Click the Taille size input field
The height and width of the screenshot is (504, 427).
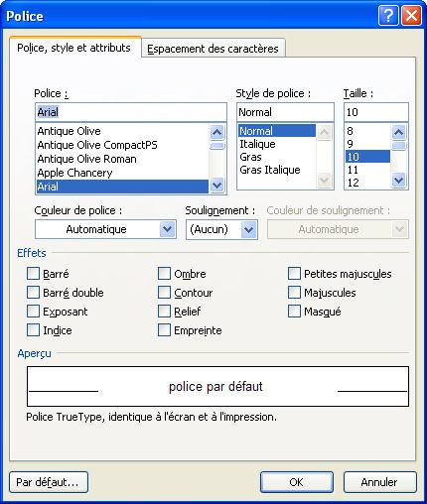[x=376, y=112]
